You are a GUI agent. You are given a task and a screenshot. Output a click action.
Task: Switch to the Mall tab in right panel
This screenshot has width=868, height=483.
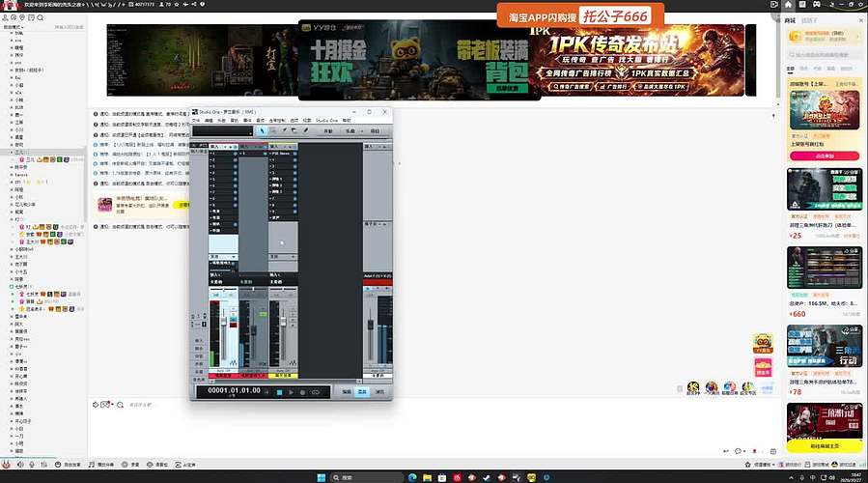790,20
